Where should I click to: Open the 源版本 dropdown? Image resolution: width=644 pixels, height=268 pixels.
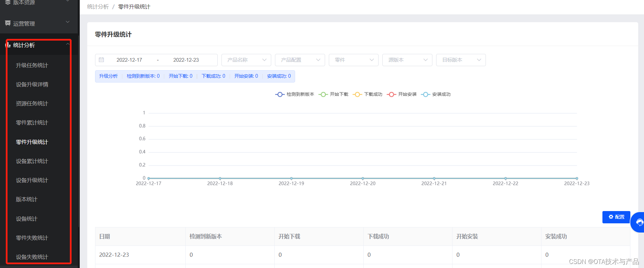click(x=407, y=60)
